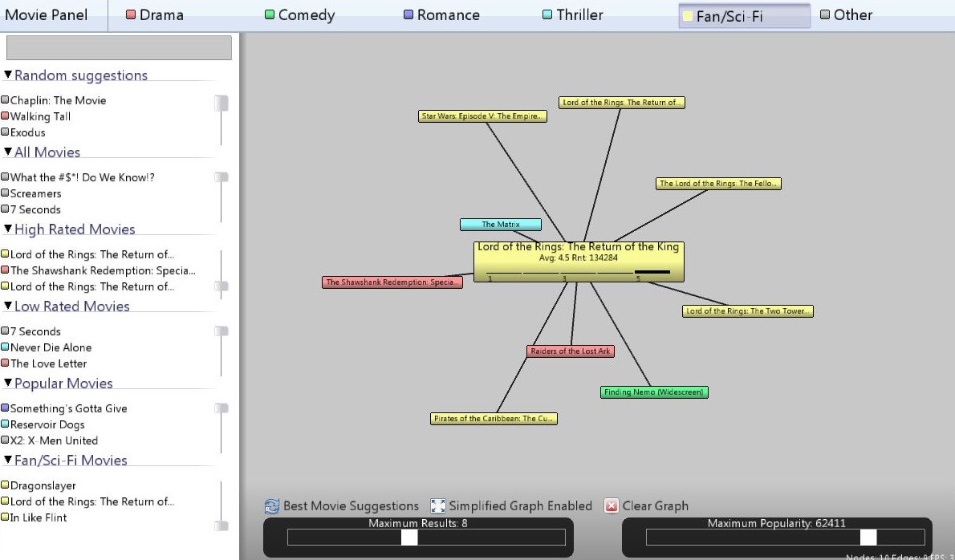Select What the #$*! Do We Know!?
955x560 pixels.
click(x=78, y=177)
